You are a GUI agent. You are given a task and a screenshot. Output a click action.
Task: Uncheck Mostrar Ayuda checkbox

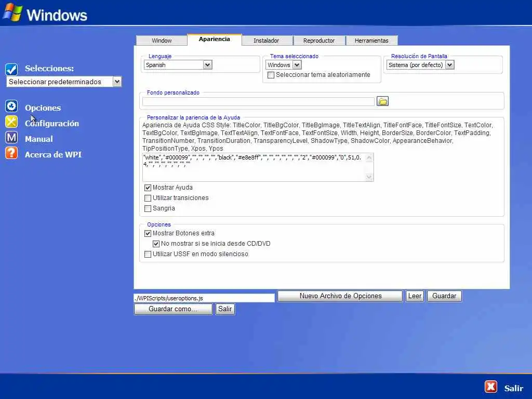(x=148, y=188)
